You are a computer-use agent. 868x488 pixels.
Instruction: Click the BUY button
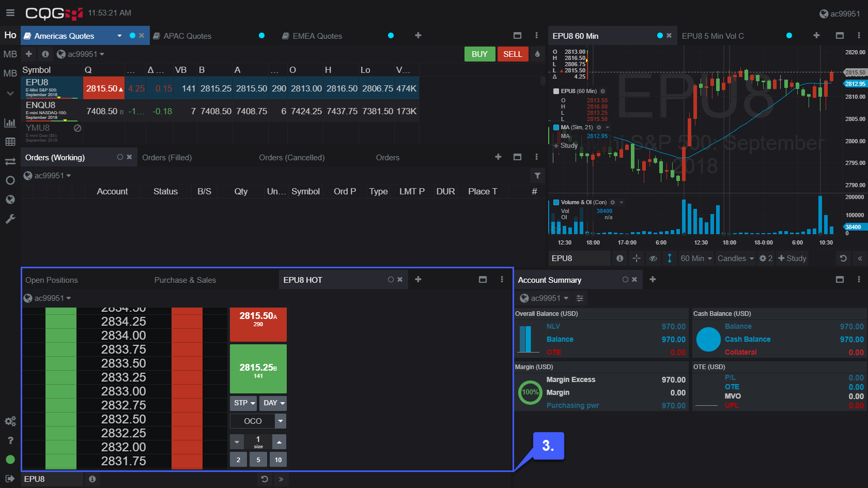pyautogui.click(x=479, y=54)
